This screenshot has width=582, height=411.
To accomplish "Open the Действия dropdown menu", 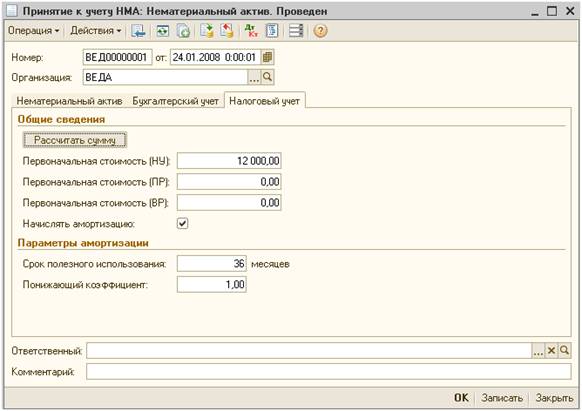I will pos(96,30).
